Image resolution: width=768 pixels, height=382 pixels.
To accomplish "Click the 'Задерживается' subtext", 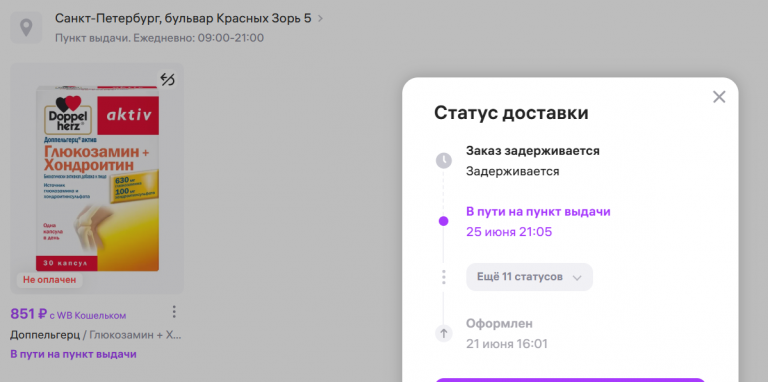I will coord(512,171).
